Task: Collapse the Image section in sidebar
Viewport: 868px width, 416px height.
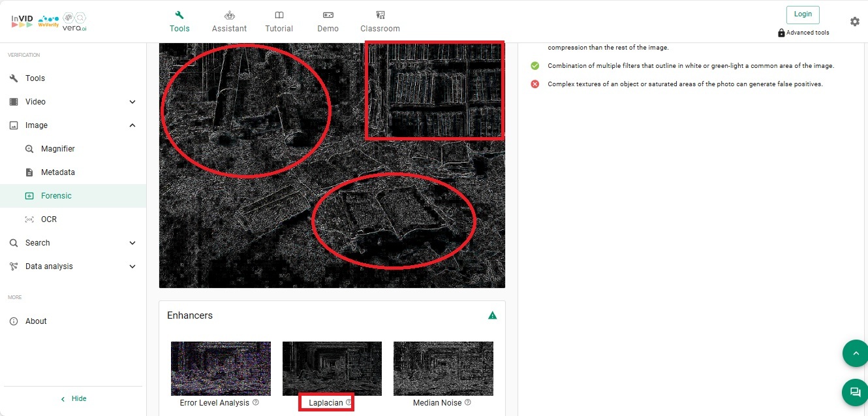Action: coord(132,125)
